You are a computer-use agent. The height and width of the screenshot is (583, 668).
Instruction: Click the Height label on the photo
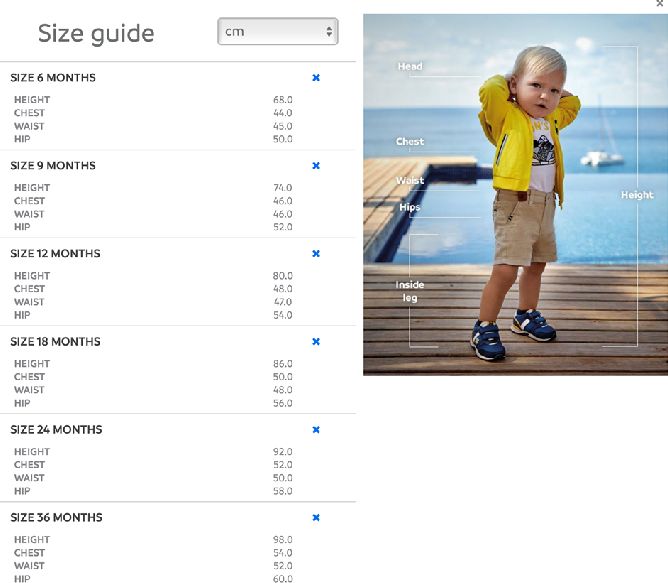(637, 195)
